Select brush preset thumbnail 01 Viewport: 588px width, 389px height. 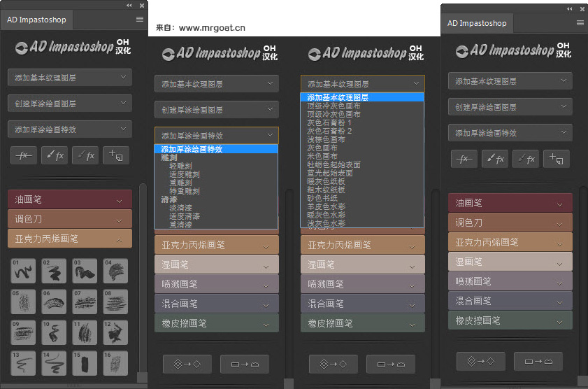(23, 271)
